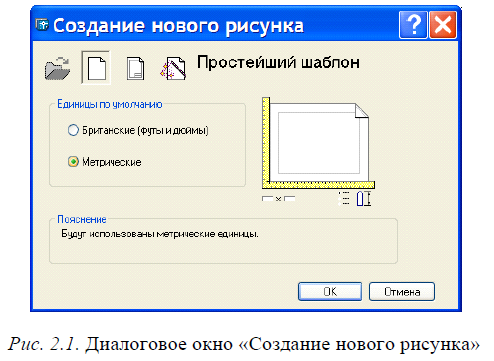Confirm with the OK button
The height and width of the screenshot is (361, 494).
click(x=330, y=292)
